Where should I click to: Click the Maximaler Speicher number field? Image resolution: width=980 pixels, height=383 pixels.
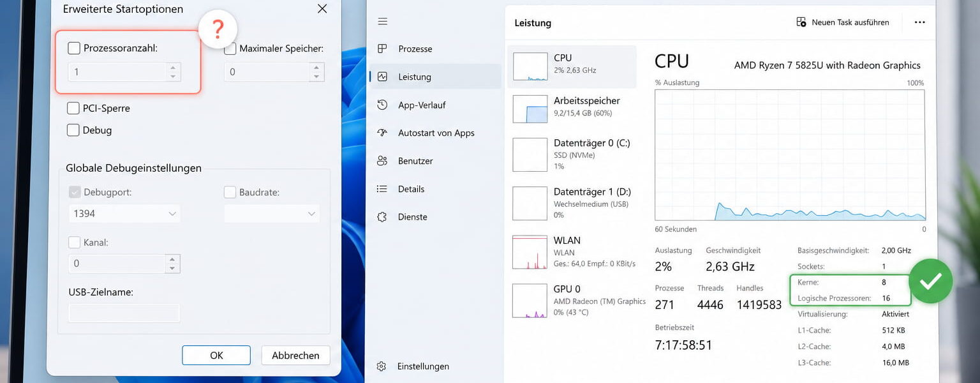click(x=267, y=72)
